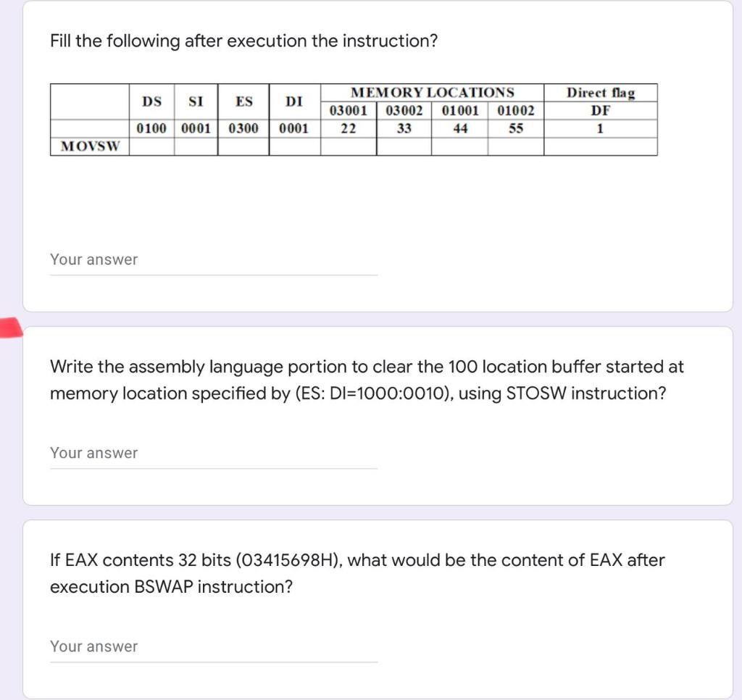
Task: Click the memory location value 55 cell
Action: click(516, 129)
